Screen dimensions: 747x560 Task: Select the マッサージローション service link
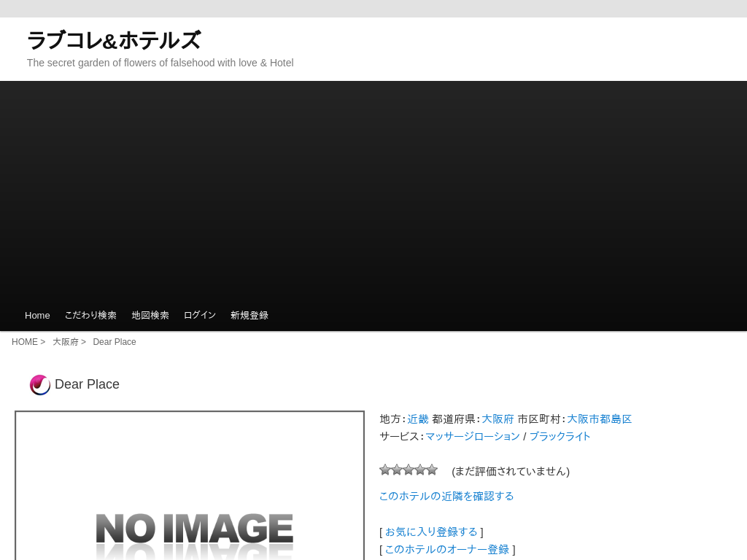(472, 437)
